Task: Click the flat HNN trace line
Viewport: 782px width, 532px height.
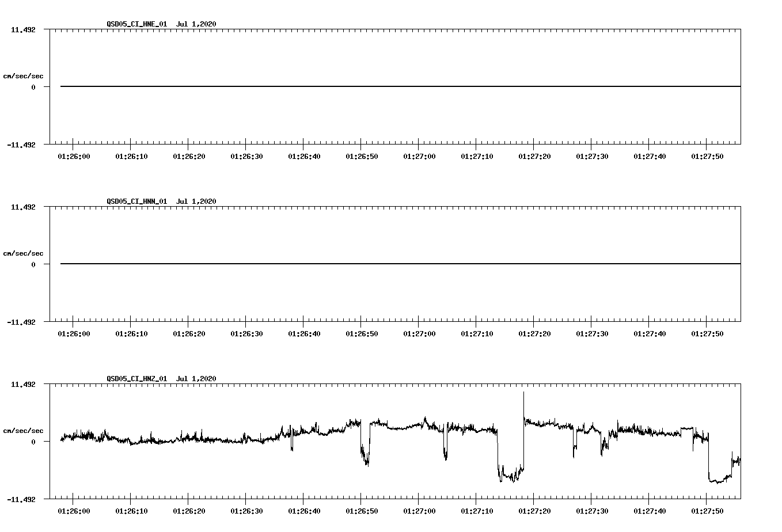Action: (400, 264)
